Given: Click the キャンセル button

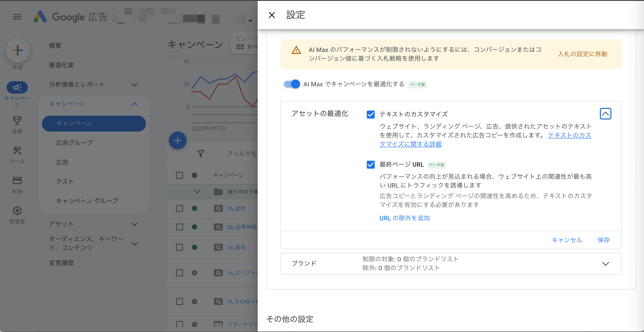Looking at the screenshot, I should click(x=567, y=240).
